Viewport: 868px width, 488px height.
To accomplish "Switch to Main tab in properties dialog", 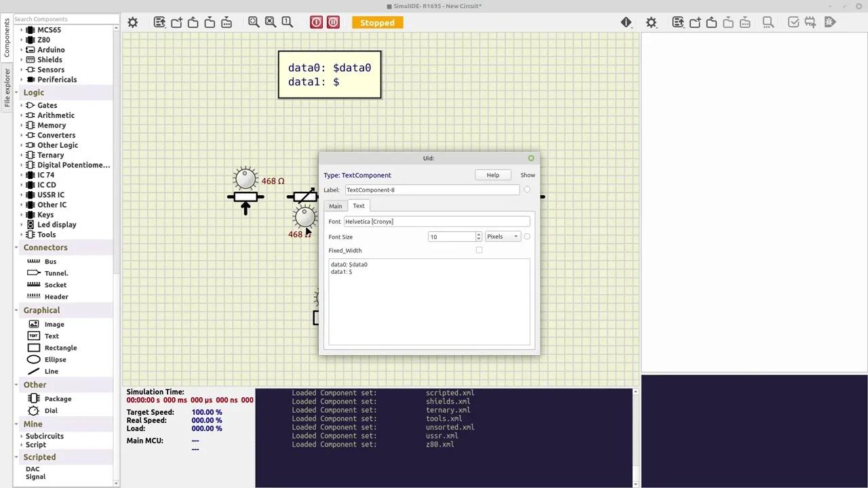I will pyautogui.click(x=336, y=206).
